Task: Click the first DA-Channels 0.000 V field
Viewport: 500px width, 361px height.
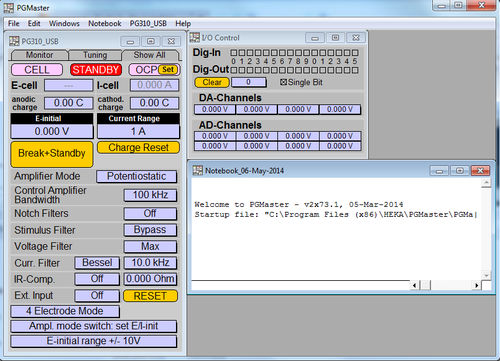Action: [215, 109]
